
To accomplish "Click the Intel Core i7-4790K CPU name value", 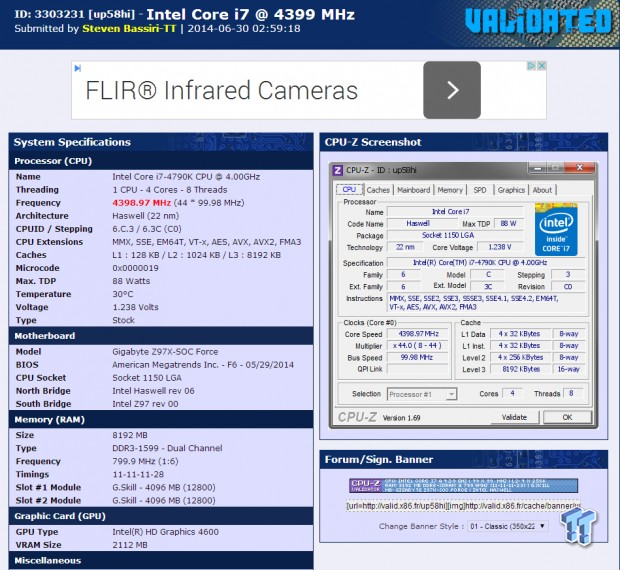I will tap(186, 177).
